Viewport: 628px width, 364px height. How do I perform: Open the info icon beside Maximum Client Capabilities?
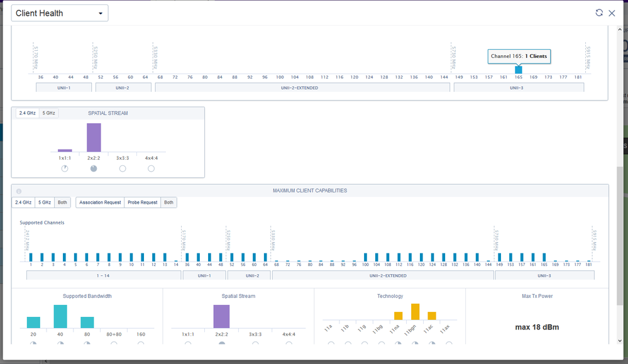[19, 191]
